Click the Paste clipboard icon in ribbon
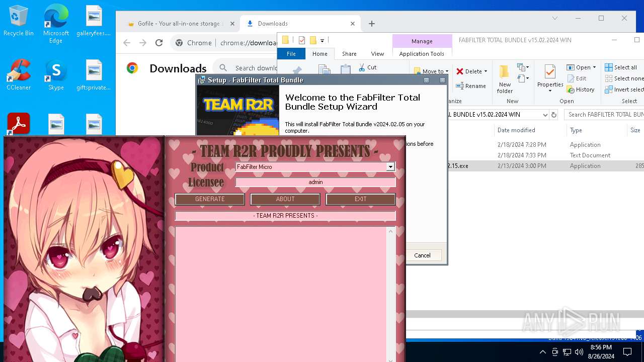The image size is (644, 362). 346,70
